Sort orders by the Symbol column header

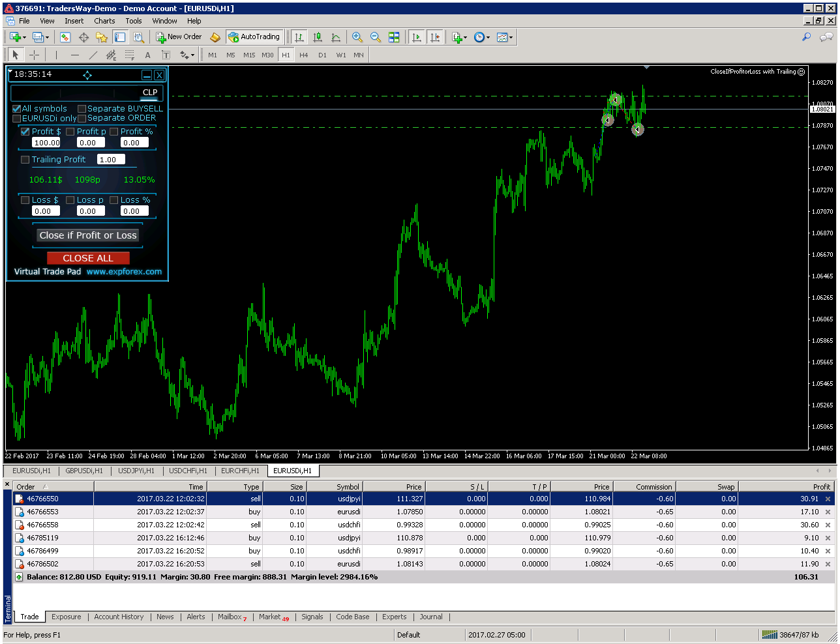334,487
